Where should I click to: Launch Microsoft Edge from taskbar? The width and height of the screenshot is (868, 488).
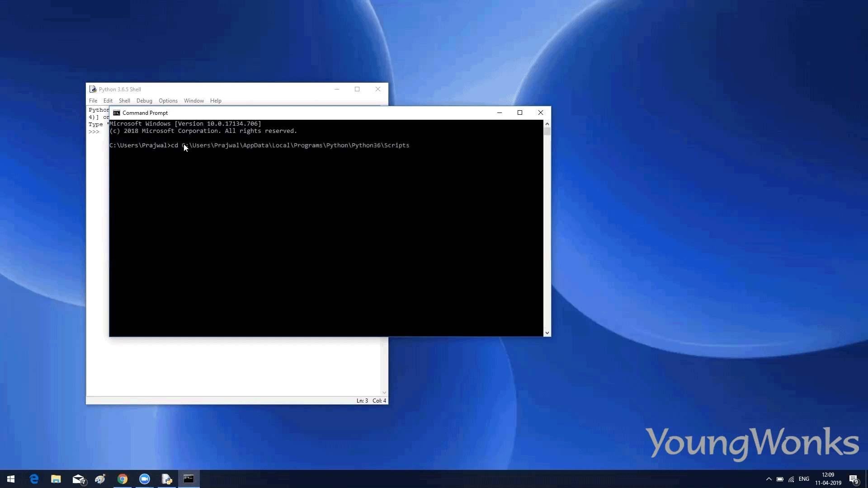coord(34,479)
